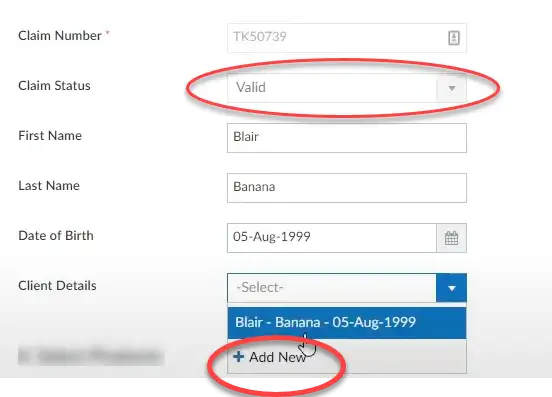552x397 pixels.
Task: Open the Date of Birth calendar picker icon
Action: [x=452, y=238]
